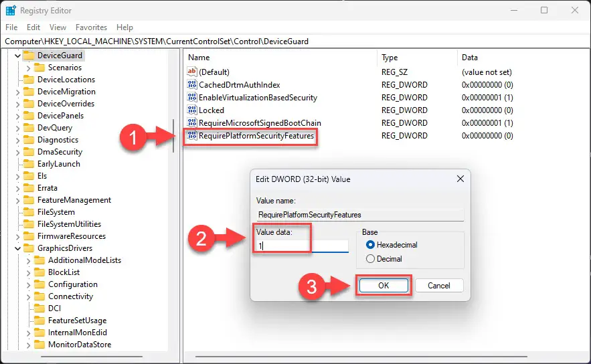Click the FirmwareResources folder icon
The image size is (591, 364).
[x=29, y=236]
